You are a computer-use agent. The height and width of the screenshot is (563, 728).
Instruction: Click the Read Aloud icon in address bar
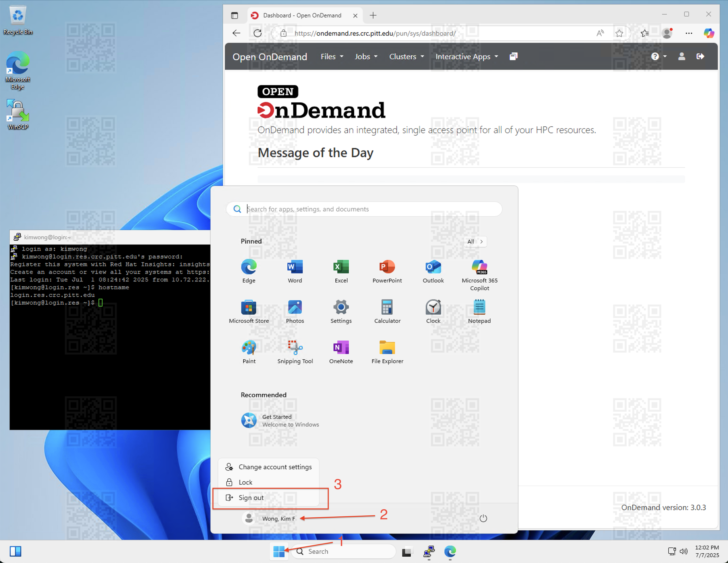(x=600, y=33)
